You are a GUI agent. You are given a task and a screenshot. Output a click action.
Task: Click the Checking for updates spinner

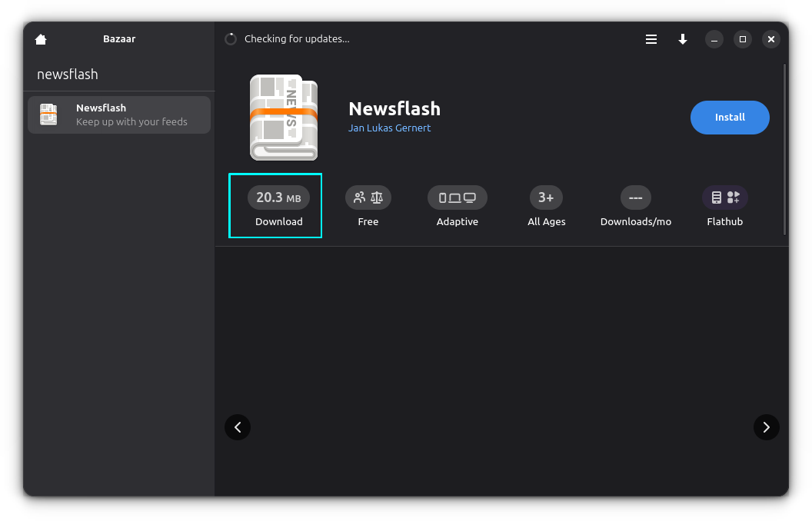[230, 38]
